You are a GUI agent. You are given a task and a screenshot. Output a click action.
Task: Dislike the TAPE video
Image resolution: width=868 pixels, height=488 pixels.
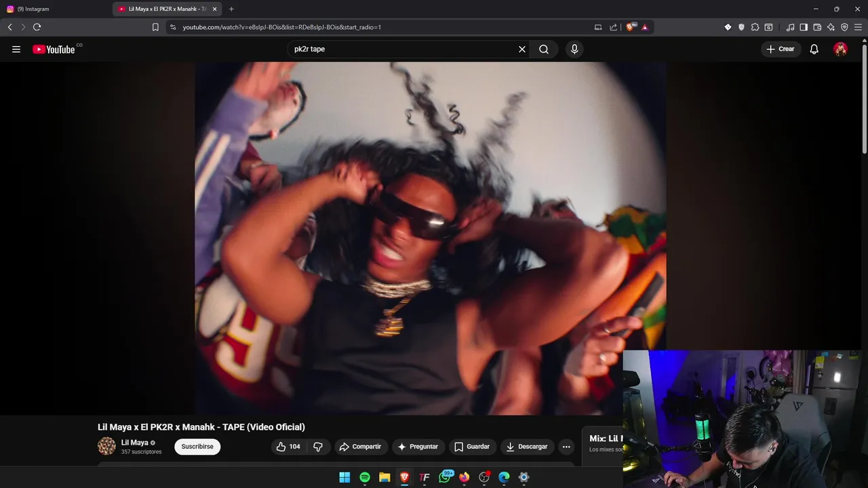[318, 447]
